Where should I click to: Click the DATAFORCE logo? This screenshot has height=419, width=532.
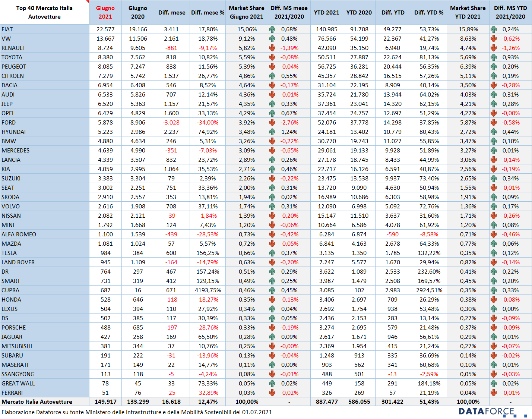pyautogui.click(x=493, y=412)
